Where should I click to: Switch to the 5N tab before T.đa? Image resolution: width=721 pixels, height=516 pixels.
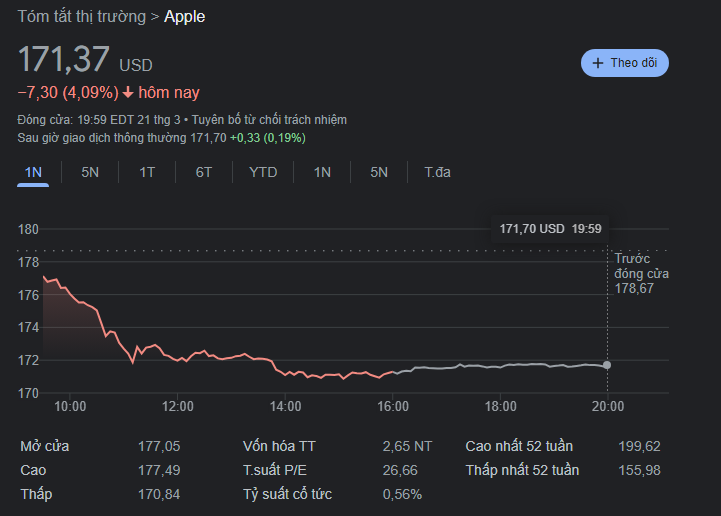379,172
